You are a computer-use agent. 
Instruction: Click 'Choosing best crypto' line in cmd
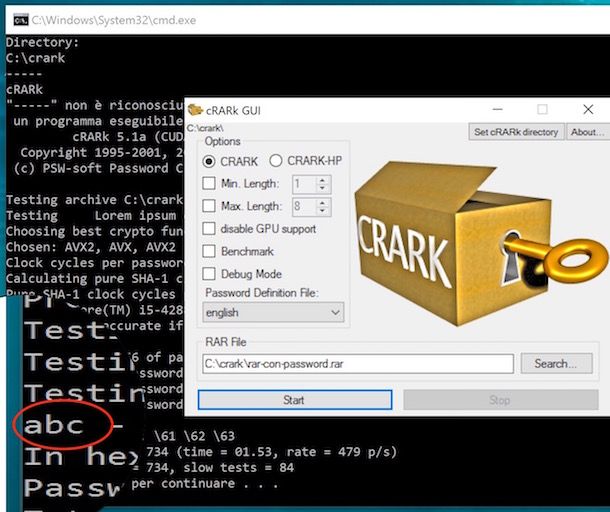[x=95, y=231]
